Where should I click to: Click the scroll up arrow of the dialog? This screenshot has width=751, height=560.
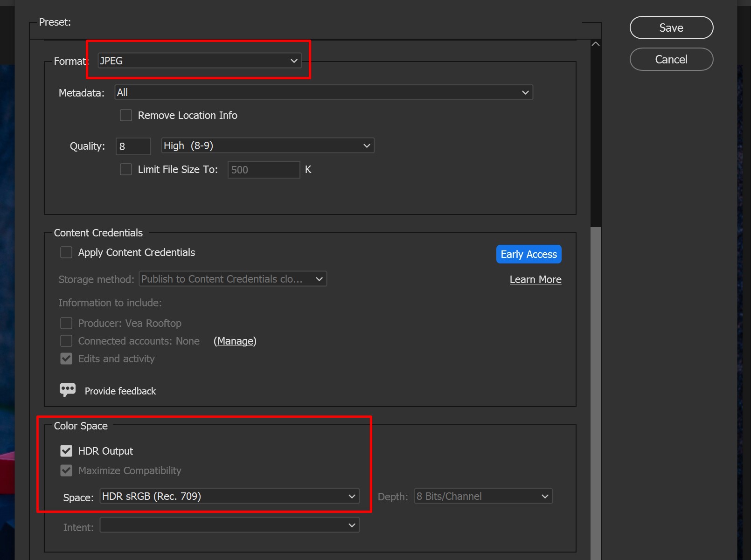coord(595,44)
